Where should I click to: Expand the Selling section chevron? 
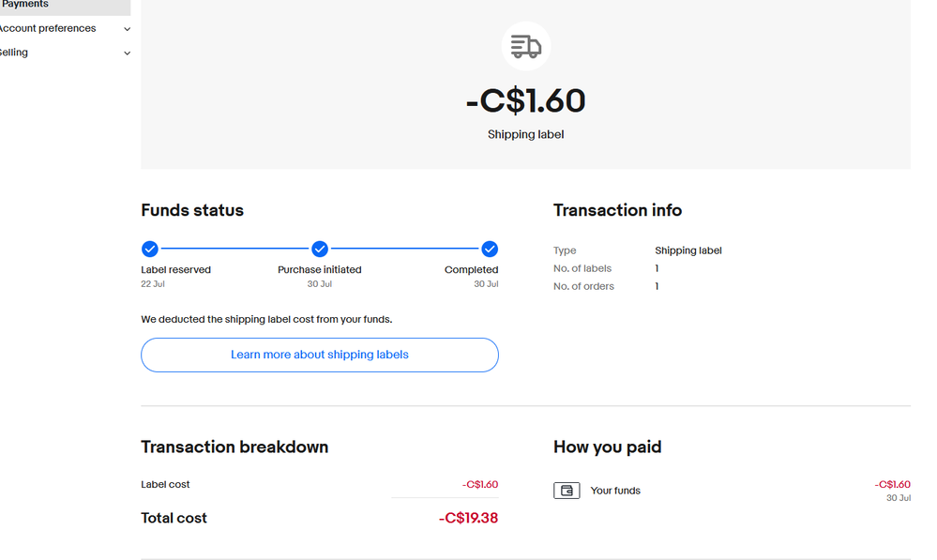(x=128, y=53)
